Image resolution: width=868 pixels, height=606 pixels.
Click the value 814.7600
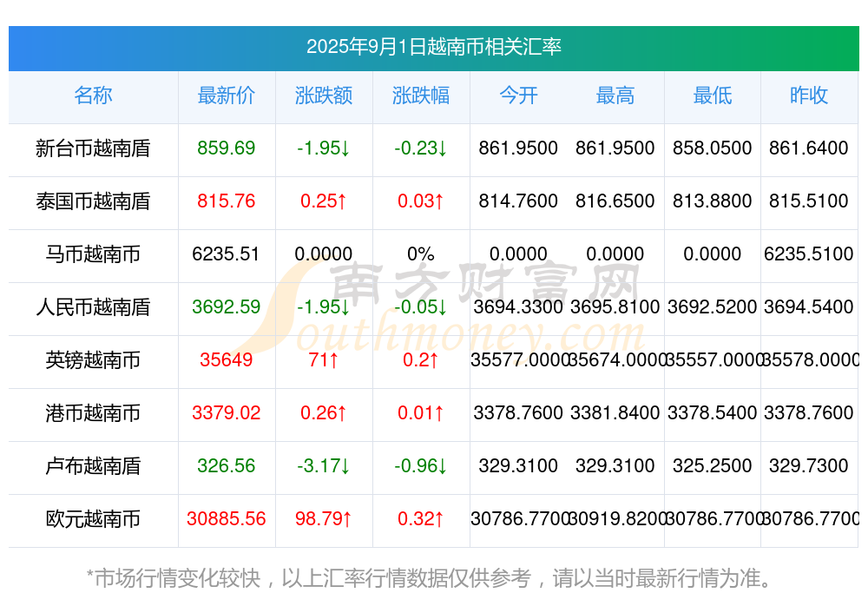[518, 201]
